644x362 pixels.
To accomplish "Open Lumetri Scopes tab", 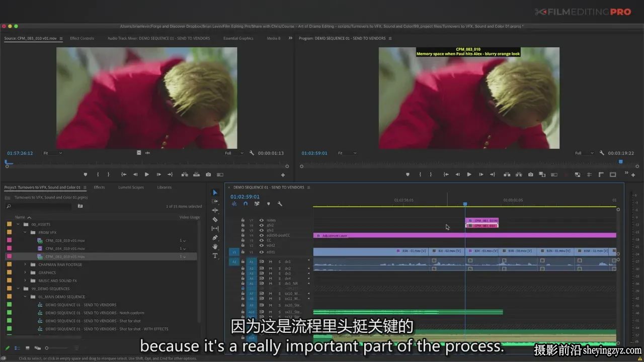I will tap(131, 187).
